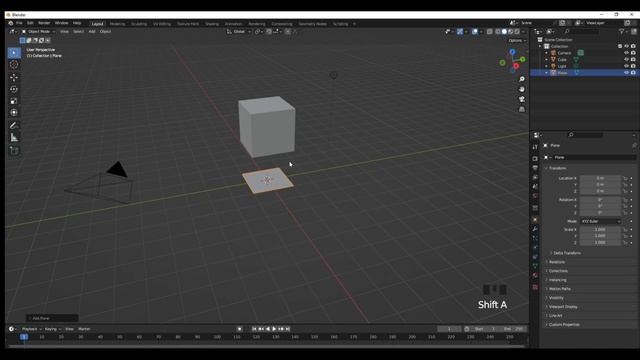Open the Physics properties tab icon

[x=535, y=247]
